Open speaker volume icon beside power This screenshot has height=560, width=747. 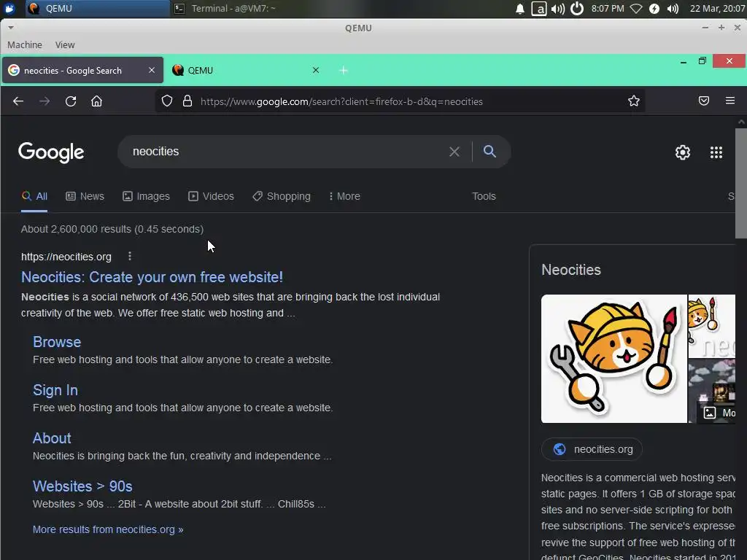558,9
